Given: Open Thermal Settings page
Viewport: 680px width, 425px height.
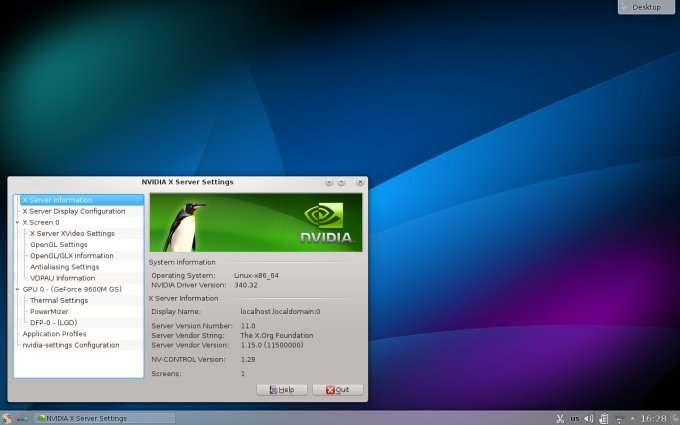Looking at the screenshot, I should pos(59,301).
